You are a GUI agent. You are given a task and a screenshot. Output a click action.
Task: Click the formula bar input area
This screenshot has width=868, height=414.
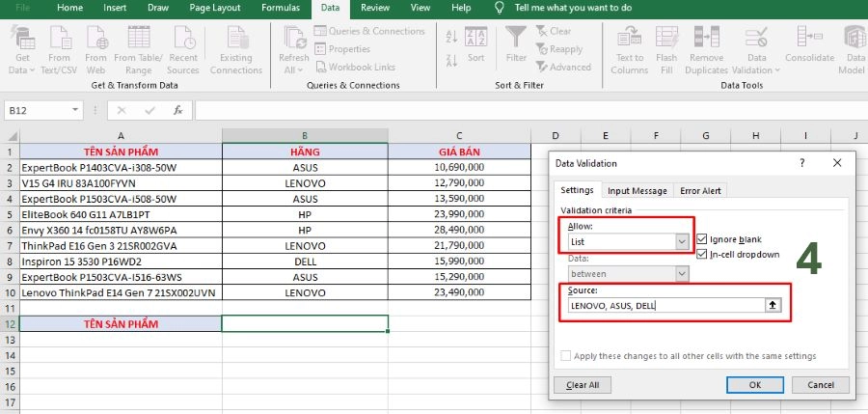530,110
